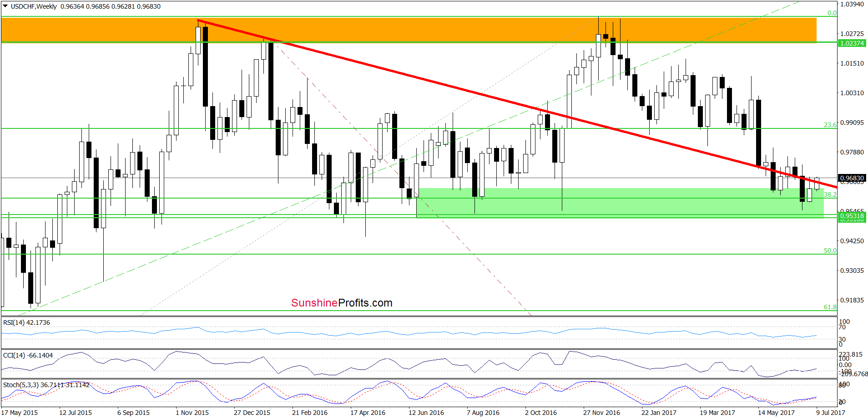868x419 pixels.
Task: Click the 23.6 Fibonacci level label
Action: point(830,125)
